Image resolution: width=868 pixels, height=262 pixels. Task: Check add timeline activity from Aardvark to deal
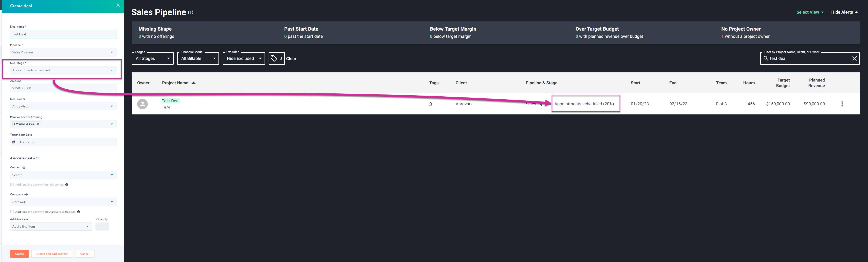point(12,211)
